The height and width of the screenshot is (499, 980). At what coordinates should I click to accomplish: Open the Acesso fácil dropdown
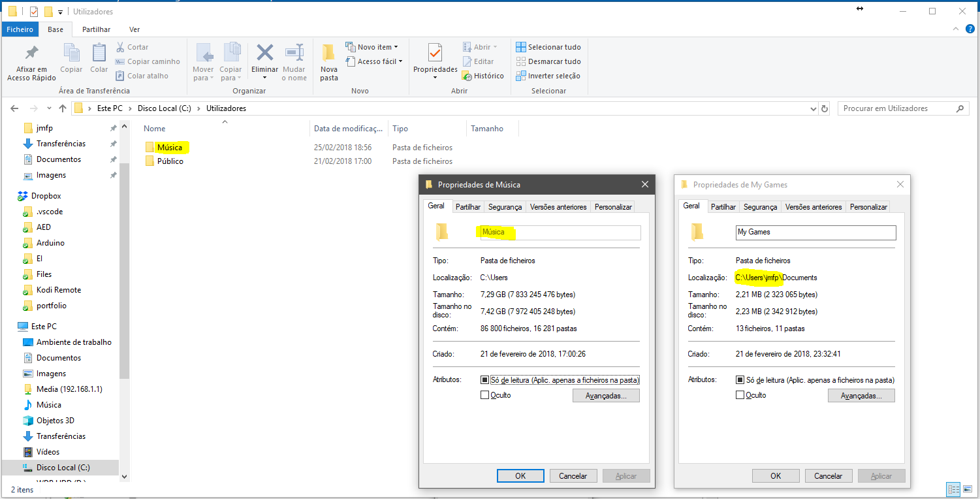[373, 61]
